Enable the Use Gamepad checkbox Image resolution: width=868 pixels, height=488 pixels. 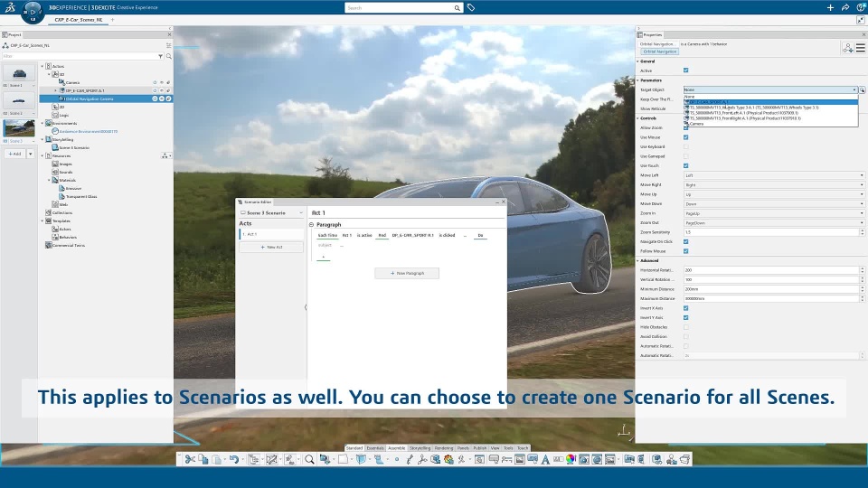point(686,156)
